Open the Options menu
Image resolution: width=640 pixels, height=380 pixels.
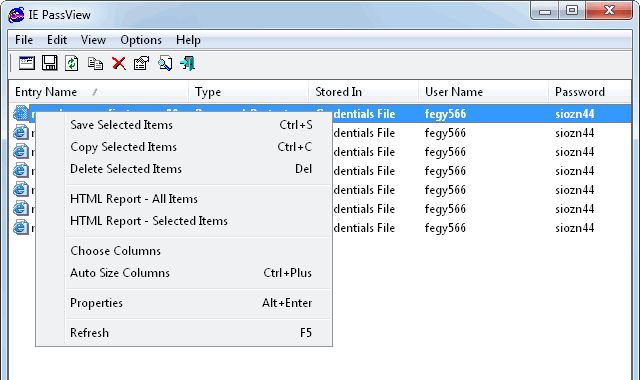[x=141, y=40]
